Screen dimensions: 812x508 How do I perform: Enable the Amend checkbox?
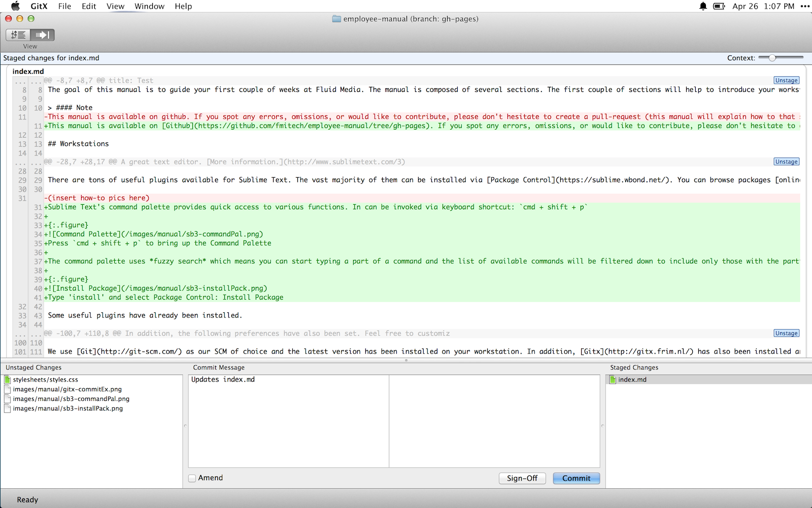192,478
